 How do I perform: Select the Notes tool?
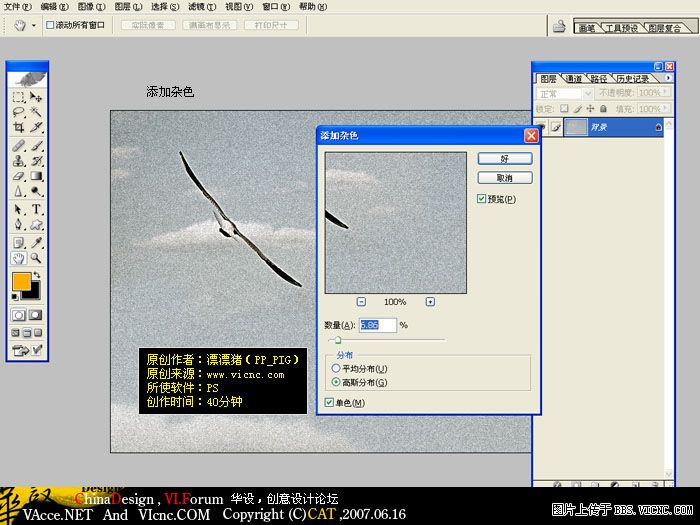pyautogui.click(x=18, y=243)
